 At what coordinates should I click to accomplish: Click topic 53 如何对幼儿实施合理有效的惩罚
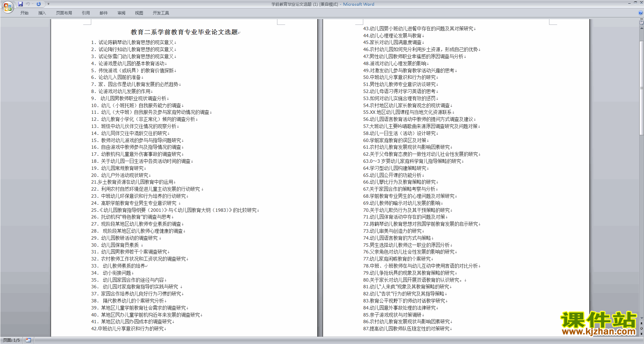tap(399, 98)
